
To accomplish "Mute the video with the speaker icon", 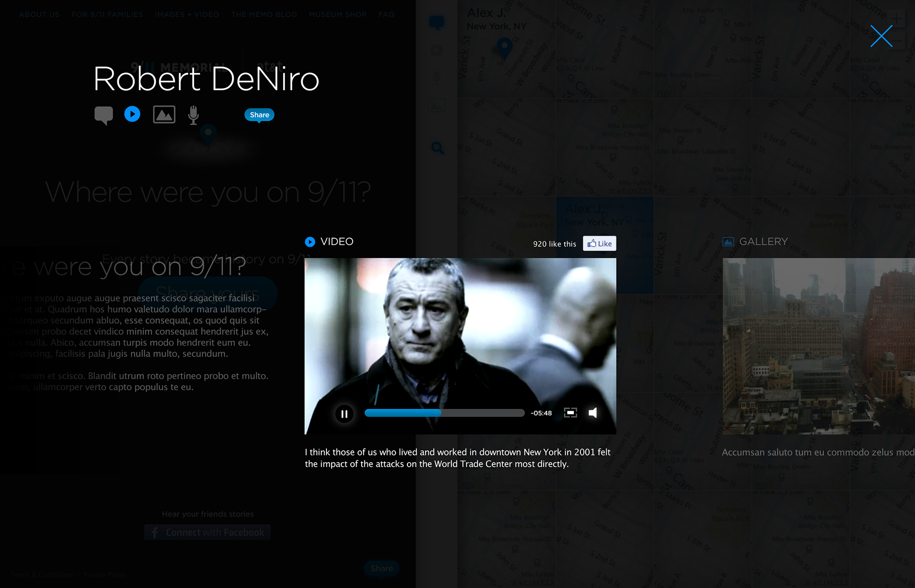I will coord(593,413).
